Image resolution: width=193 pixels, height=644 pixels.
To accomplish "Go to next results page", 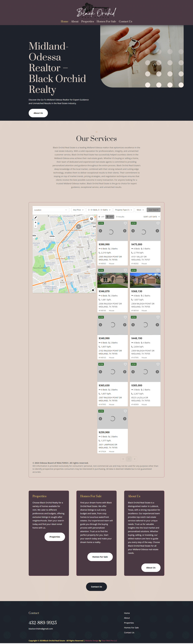I will [x=135, y=459].
